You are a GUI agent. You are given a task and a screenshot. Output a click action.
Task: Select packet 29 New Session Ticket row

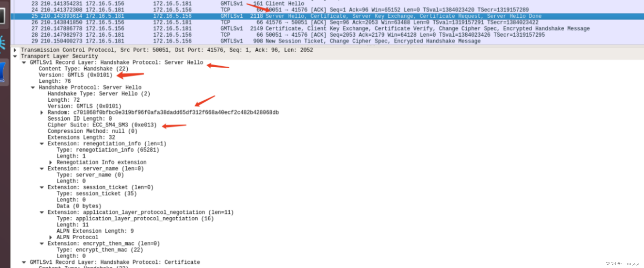click(327, 41)
